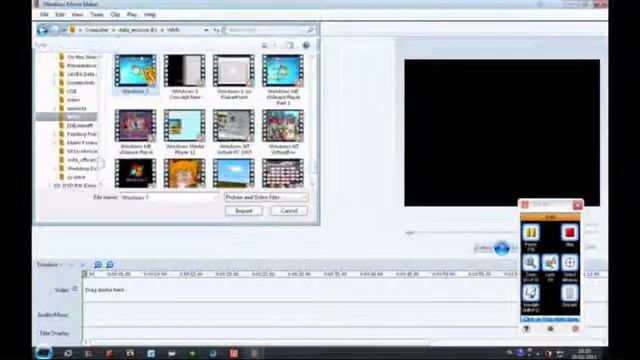Open the Timeline view dropdown
640x360 pixels.
point(62,265)
